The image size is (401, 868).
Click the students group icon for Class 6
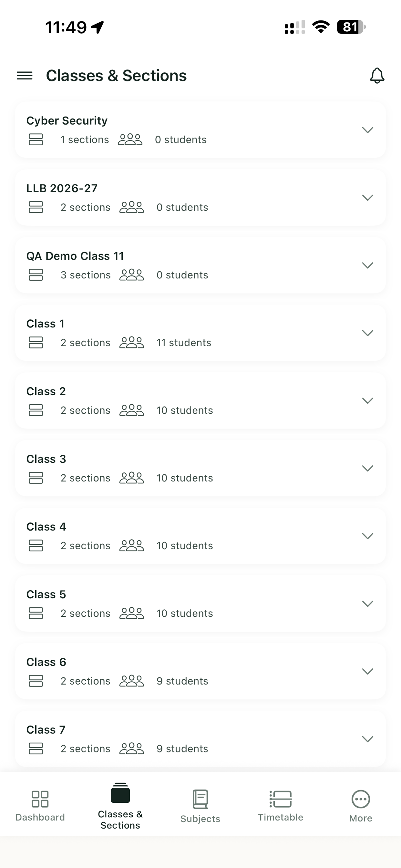pyautogui.click(x=132, y=681)
